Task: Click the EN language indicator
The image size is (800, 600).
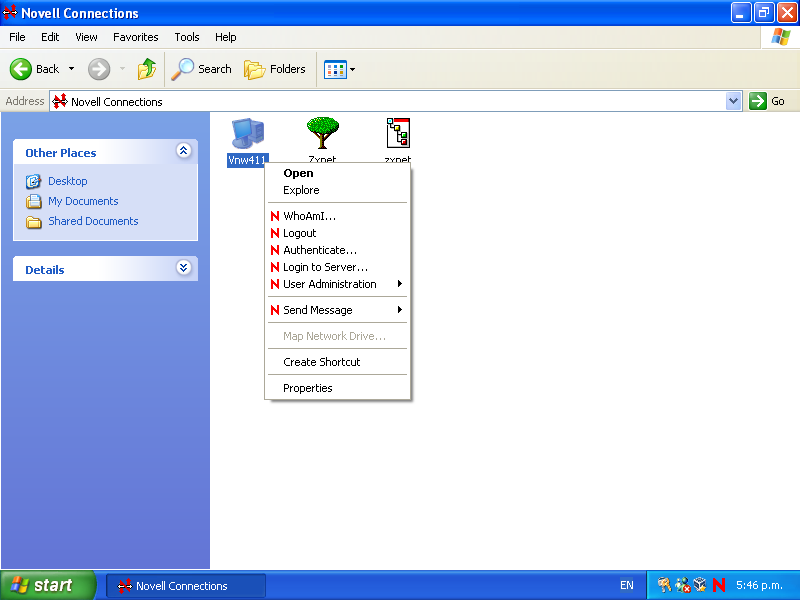Action: [627, 585]
